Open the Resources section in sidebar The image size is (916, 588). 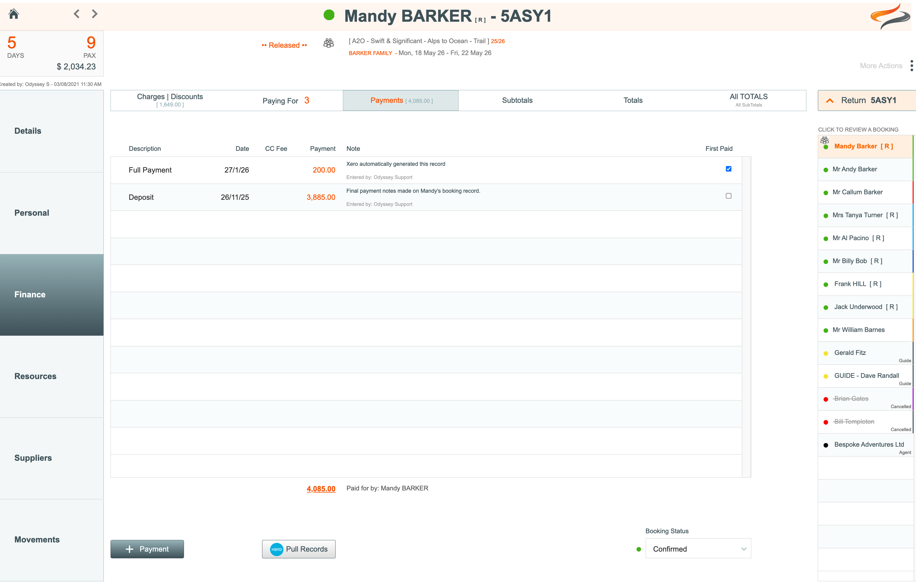click(51, 377)
